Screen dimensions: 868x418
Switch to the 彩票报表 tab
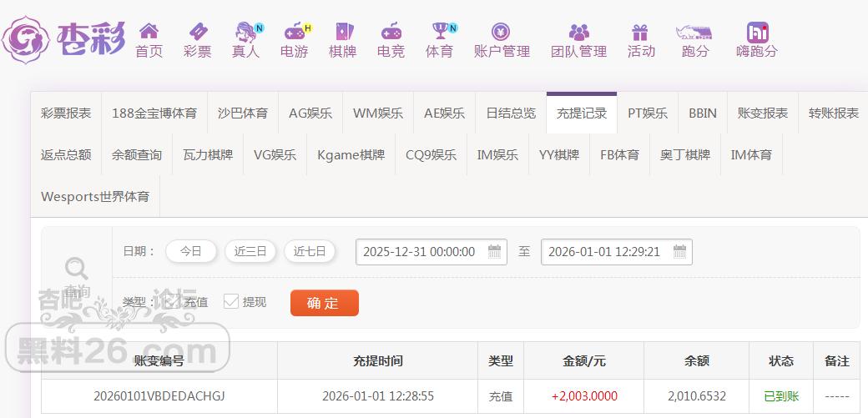pyautogui.click(x=66, y=113)
